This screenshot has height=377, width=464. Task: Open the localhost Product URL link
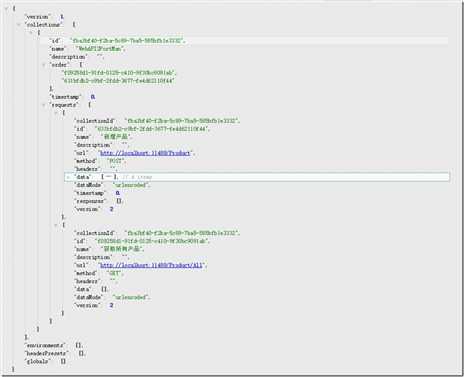[x=145, y=153]
